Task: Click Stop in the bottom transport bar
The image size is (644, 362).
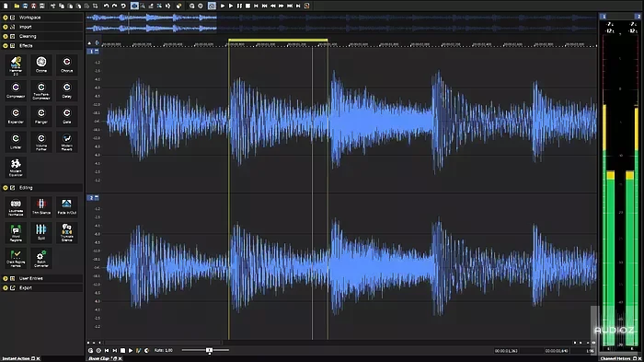Action: (x=122, y=350)
